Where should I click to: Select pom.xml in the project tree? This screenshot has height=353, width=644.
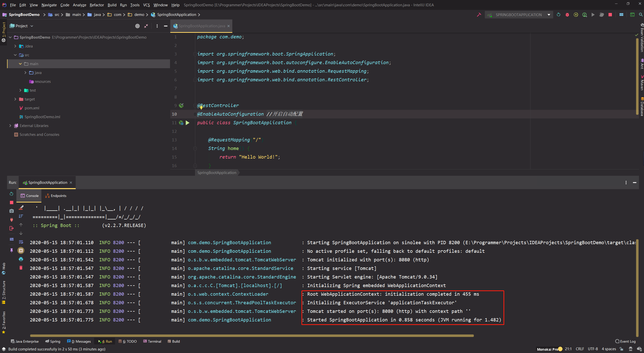click(x=32, y=108)
